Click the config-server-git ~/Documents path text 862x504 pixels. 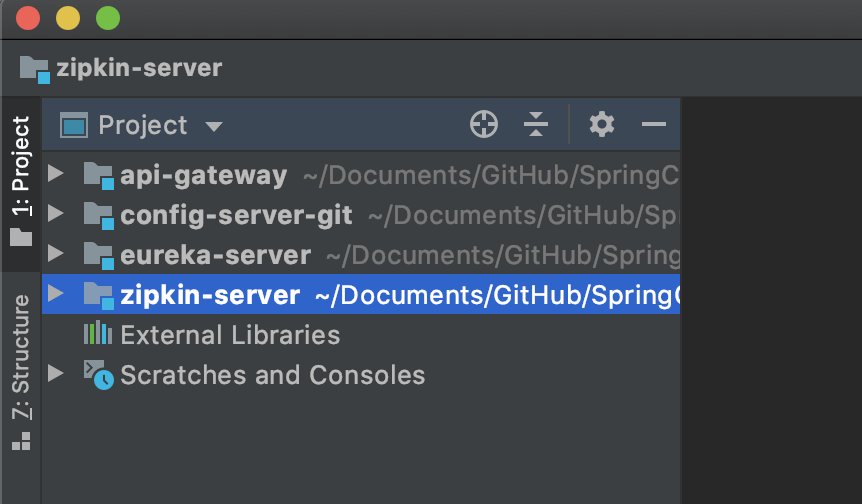coord(524,216)
